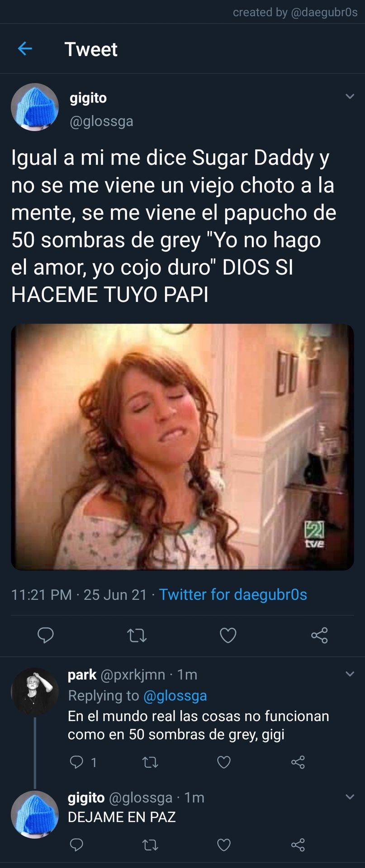
Task: Expand options chevron on main tweet
Action: point(350,96)
